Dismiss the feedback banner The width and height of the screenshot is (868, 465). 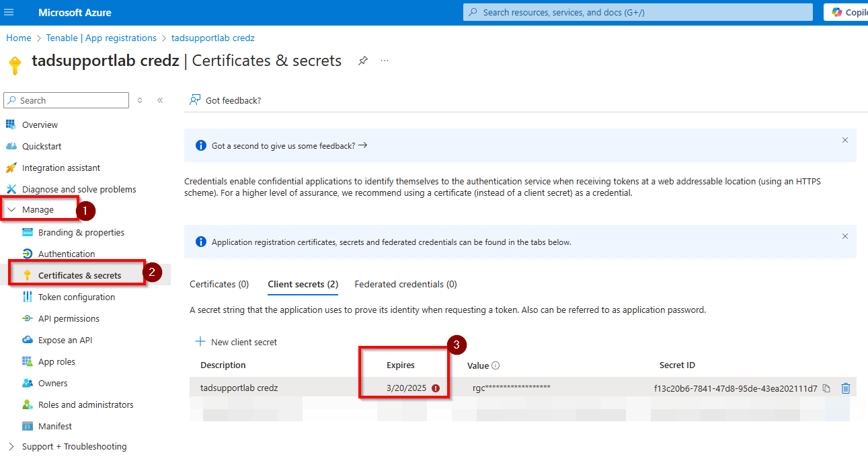pyautogui.click(x=845, y=140)
